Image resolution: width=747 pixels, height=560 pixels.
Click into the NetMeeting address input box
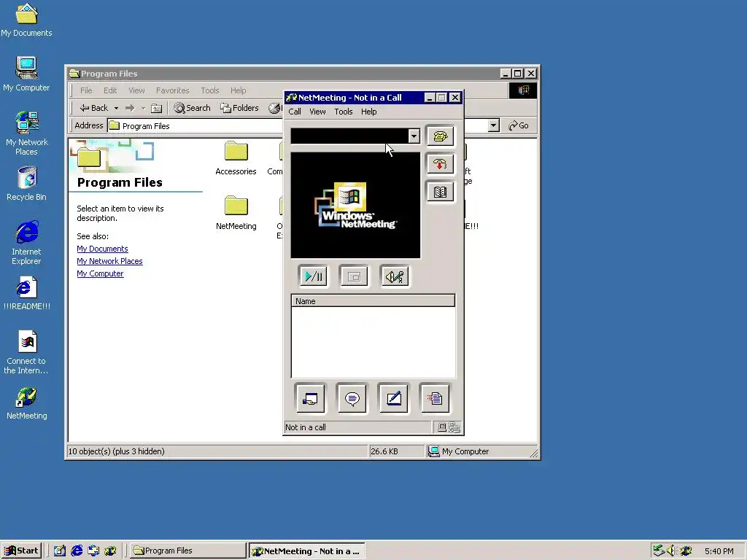(x=349, y=136)
